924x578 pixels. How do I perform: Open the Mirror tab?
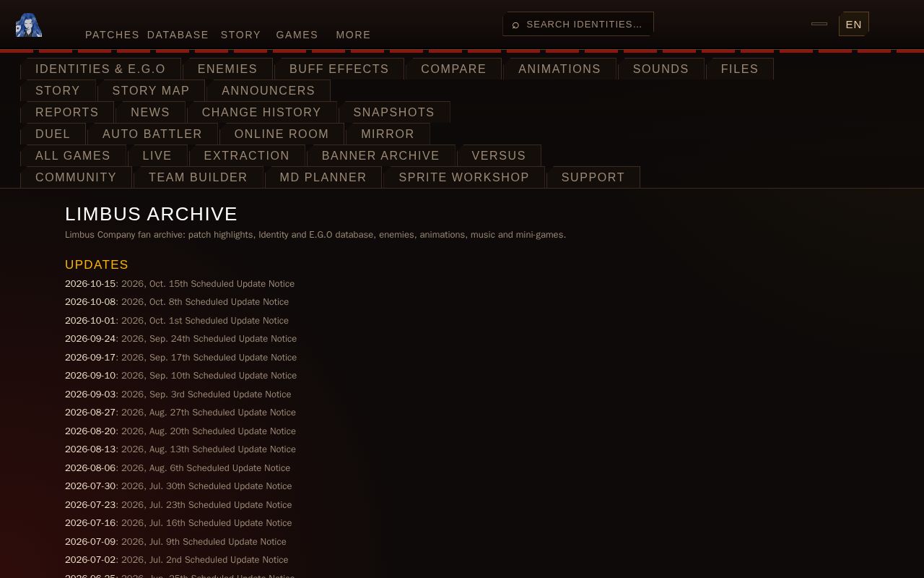click(388, 134)
